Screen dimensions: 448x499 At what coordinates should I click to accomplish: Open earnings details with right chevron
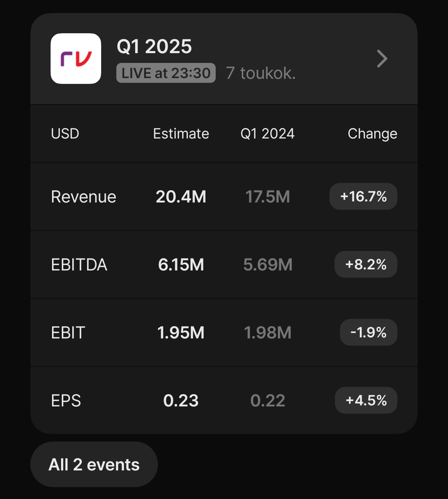tap(382, 59)
